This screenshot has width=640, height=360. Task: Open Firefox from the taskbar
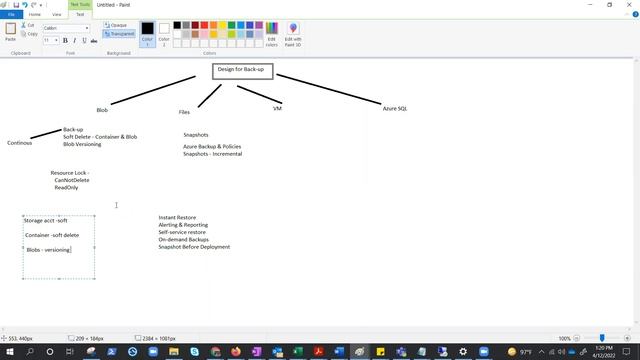pos(236,351)
